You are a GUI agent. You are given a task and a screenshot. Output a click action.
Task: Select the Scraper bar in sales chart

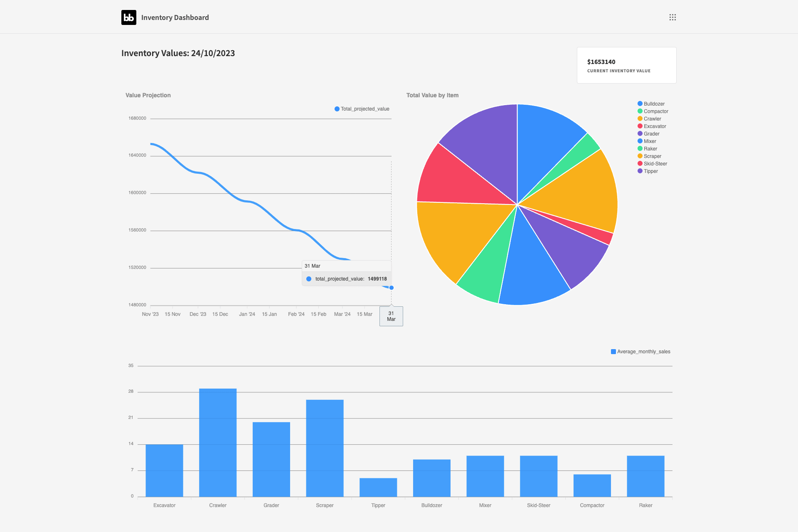[325, 448]
